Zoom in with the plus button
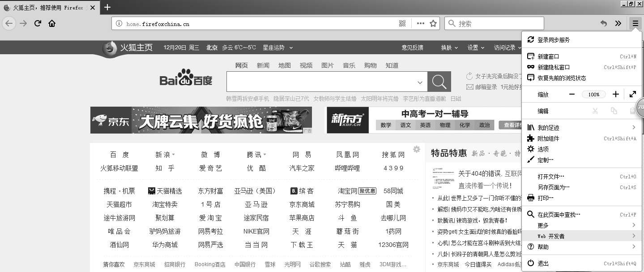Image resolution: width=644 pixels, height=272 pixels. [616, 94]
